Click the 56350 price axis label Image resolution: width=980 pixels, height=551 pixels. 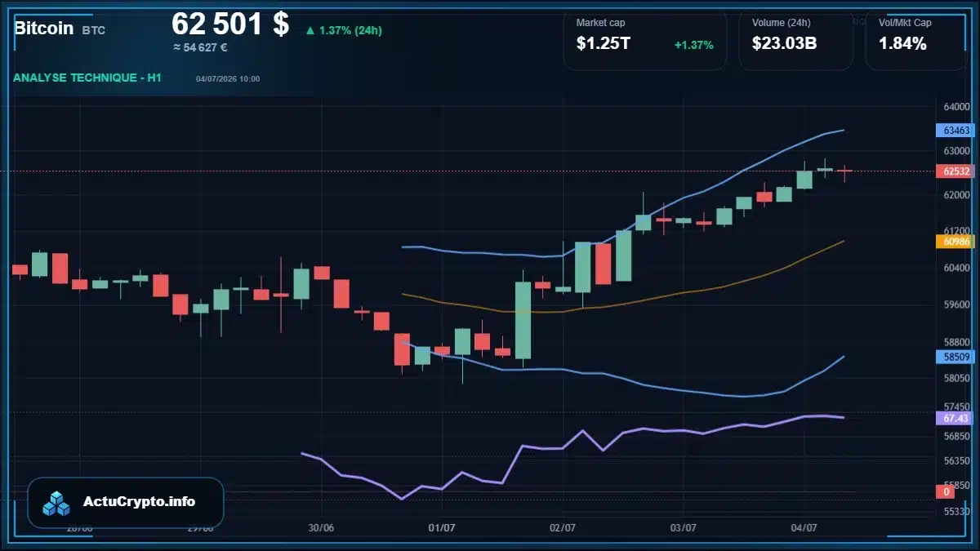click(x=956, y=460)
